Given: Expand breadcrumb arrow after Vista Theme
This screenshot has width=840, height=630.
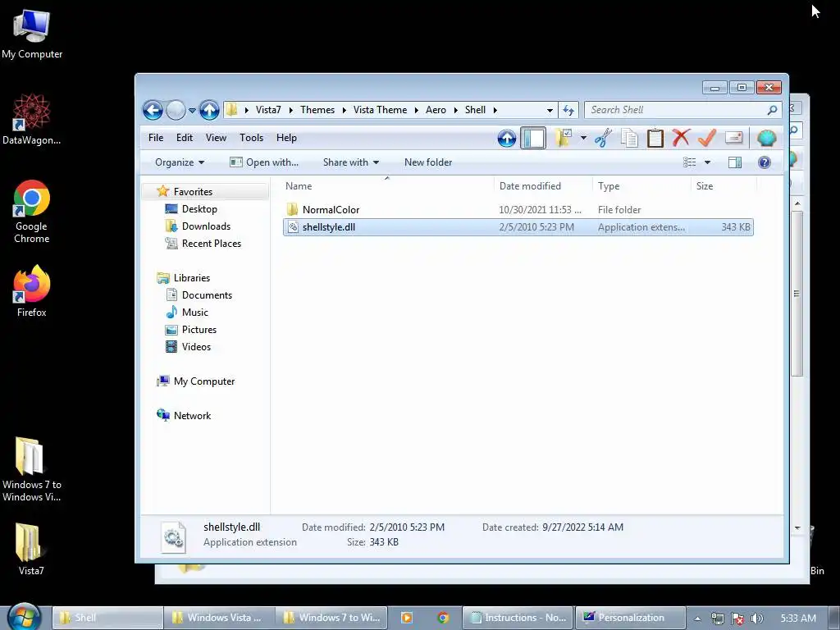Looking at the screenshot, I should [416, 111].
